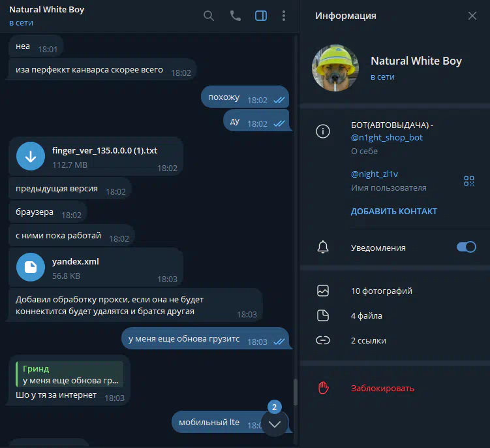The width and height of the screenshot is (490, 448).
Task: Open the @n1ght_shop_bot link
Action: 386,138
